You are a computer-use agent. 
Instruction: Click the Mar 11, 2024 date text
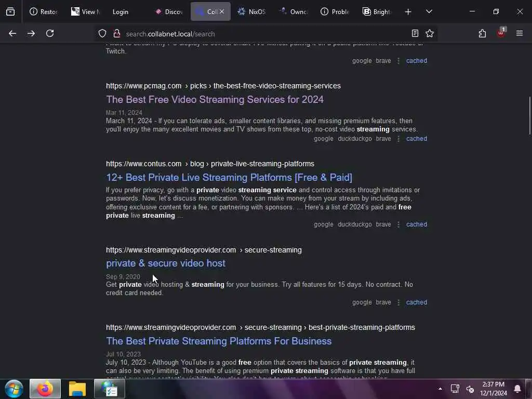124,113
